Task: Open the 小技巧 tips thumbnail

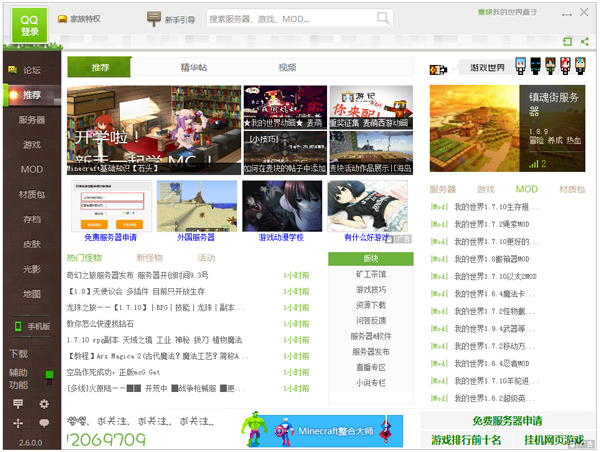Action: point(285,153)
